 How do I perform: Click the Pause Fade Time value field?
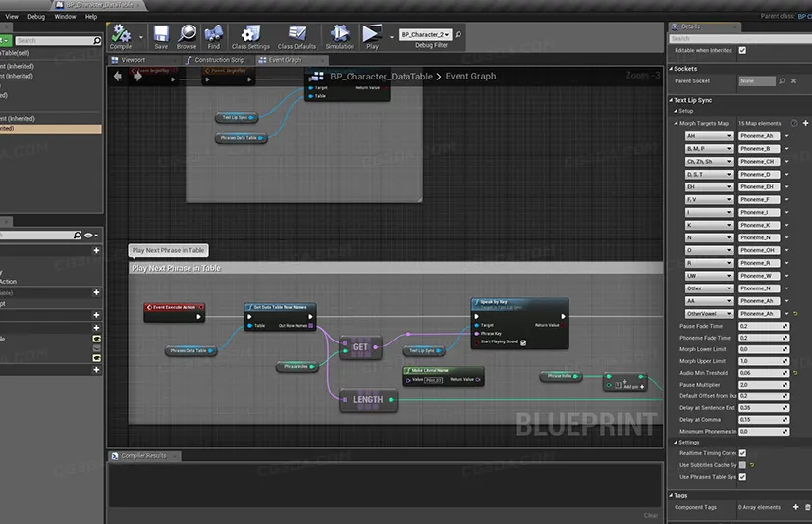coord(764,326)
